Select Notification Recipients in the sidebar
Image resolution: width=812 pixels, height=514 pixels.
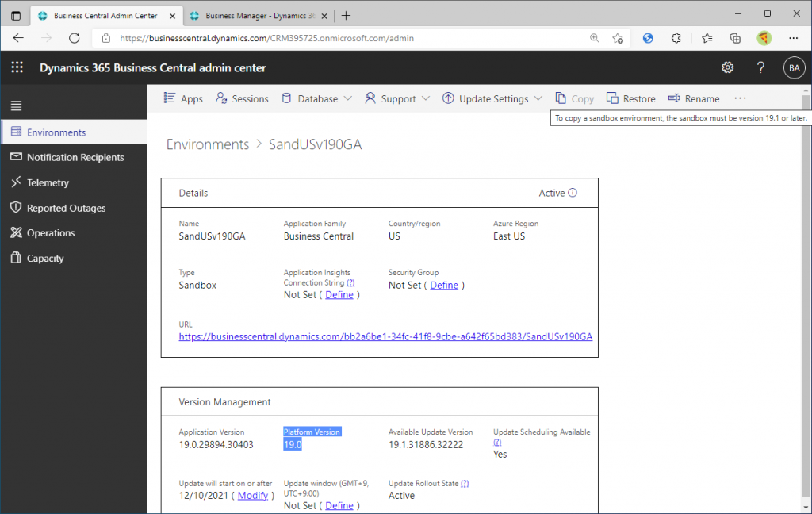point(74,157)
